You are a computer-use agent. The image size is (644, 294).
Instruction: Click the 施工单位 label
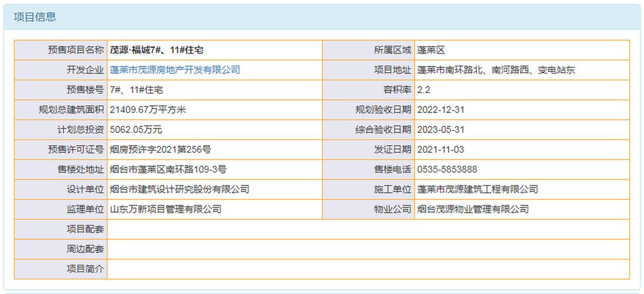pos(392,189)
